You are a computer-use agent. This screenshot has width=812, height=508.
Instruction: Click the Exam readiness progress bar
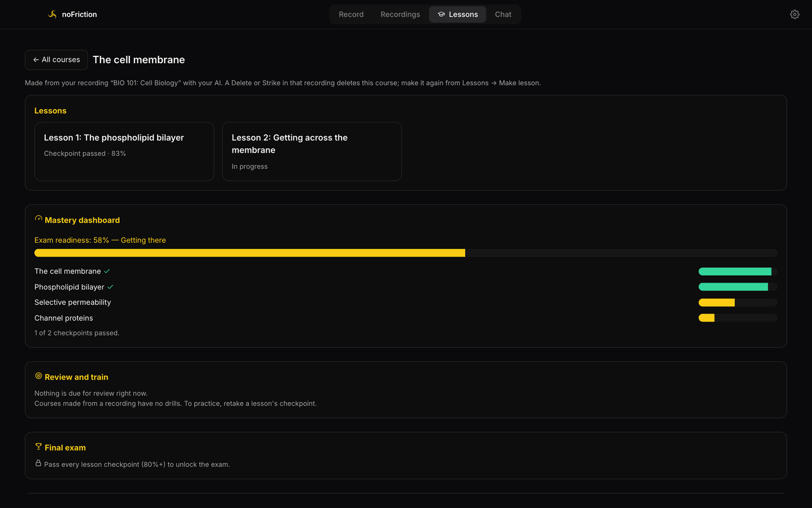tap(406, 253)
